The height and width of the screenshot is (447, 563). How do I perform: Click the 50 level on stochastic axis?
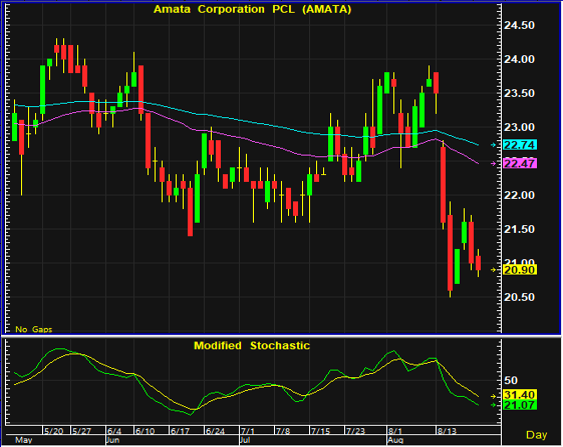511,380
